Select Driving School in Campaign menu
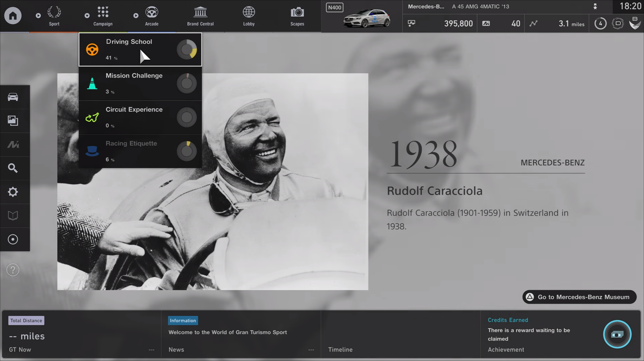This screenshot has height=361, width=644. click(x=140, y=49)
